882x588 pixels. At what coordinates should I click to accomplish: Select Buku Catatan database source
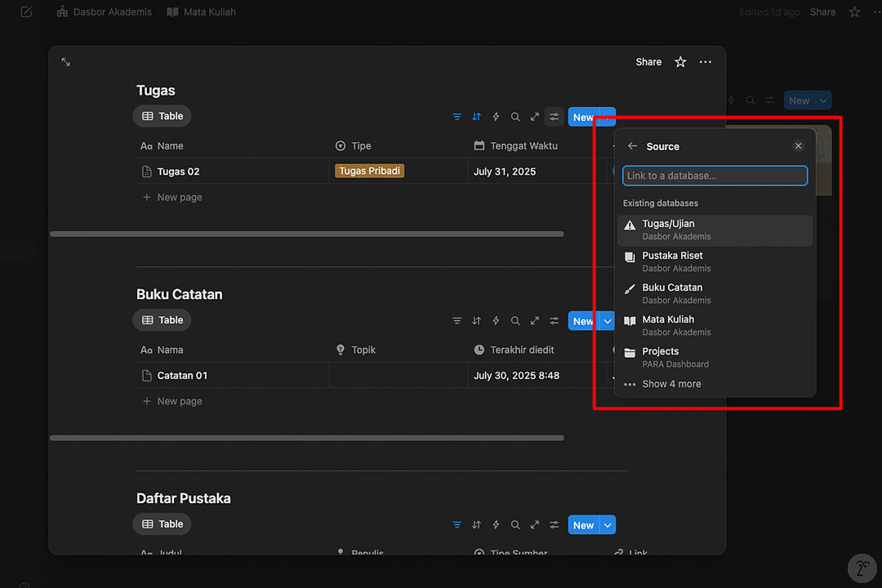(715, 294)
